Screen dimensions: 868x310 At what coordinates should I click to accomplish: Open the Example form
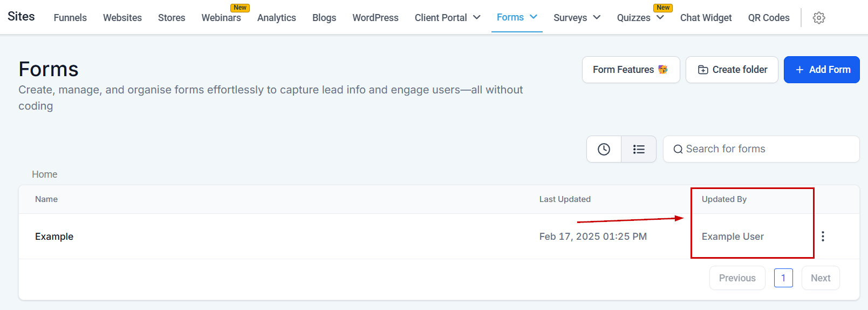coord(54,237)
